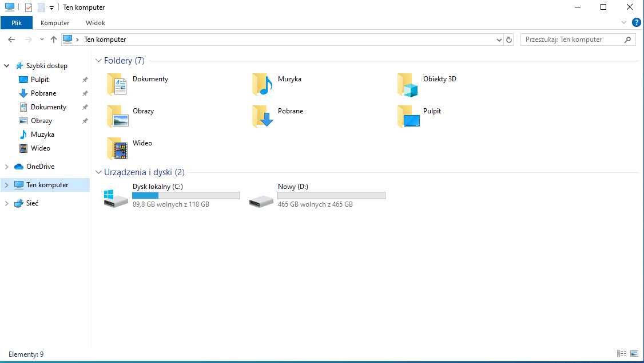Expand the ribbon with chevron

[624, 22]
